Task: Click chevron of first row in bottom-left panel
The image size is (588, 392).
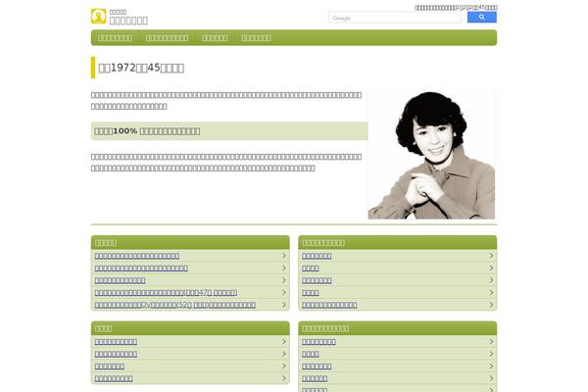Action: pyautogui.click(x=284, y=341)
